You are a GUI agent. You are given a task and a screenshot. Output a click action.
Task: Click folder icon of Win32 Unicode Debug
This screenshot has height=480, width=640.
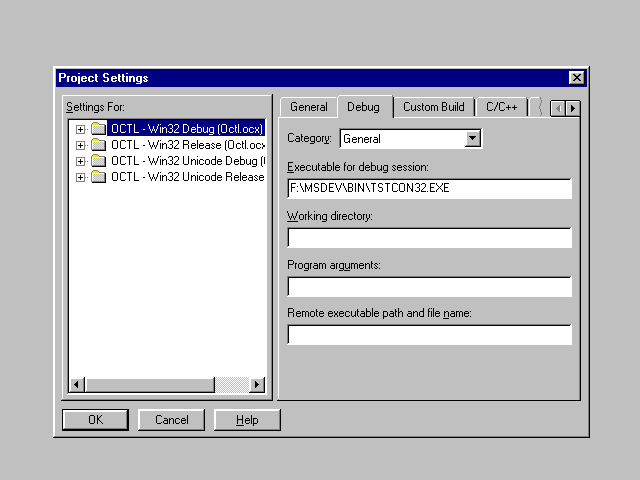(x=98, y=161)
